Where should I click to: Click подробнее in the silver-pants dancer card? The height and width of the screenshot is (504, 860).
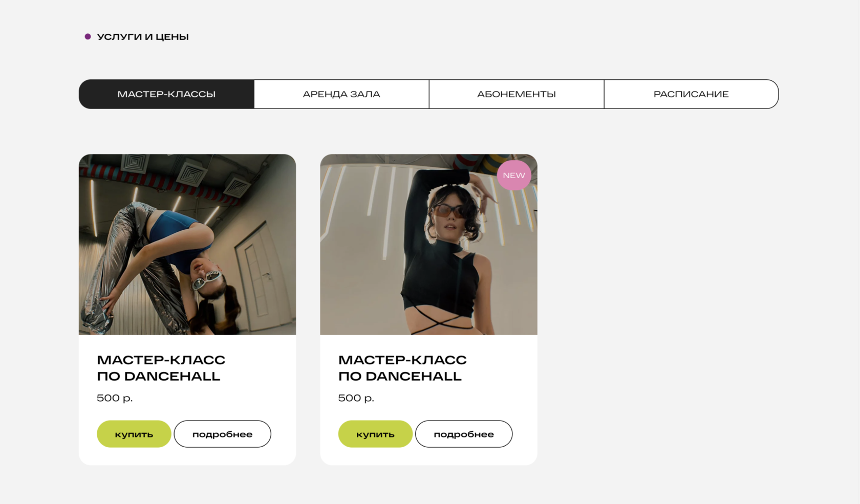[x=222, y=434]
